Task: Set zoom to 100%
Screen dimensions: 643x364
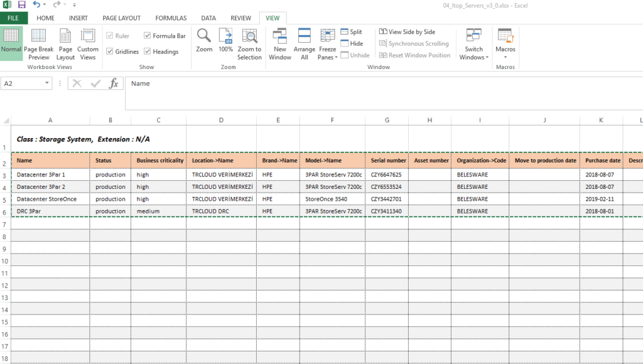Action: point(225,41)
